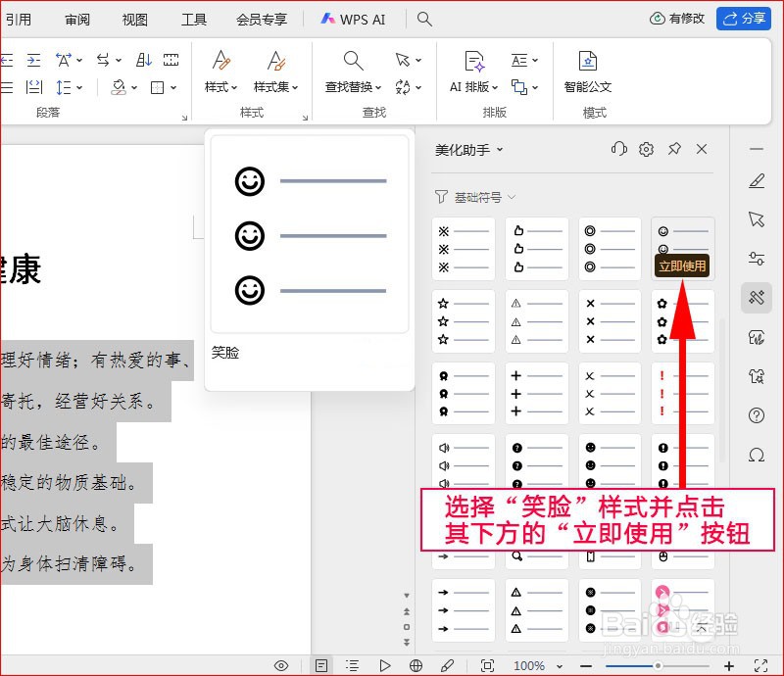Click the 立即使用 button
784x676 pixels.
[682, 265]
